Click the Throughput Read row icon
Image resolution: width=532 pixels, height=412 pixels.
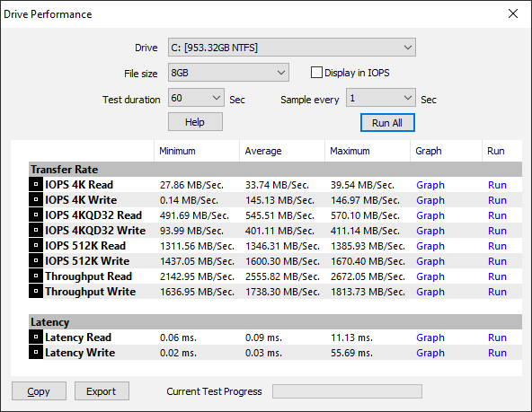click(36, 276)
